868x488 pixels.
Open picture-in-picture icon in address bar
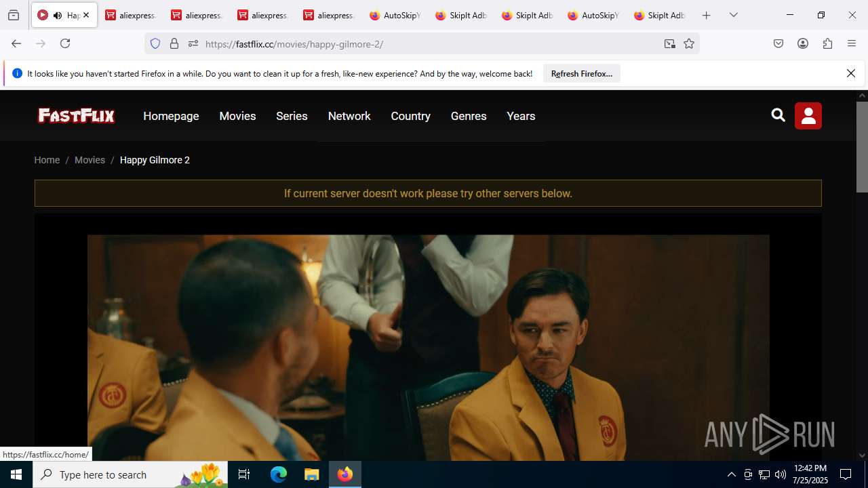(x=670, y=43)
